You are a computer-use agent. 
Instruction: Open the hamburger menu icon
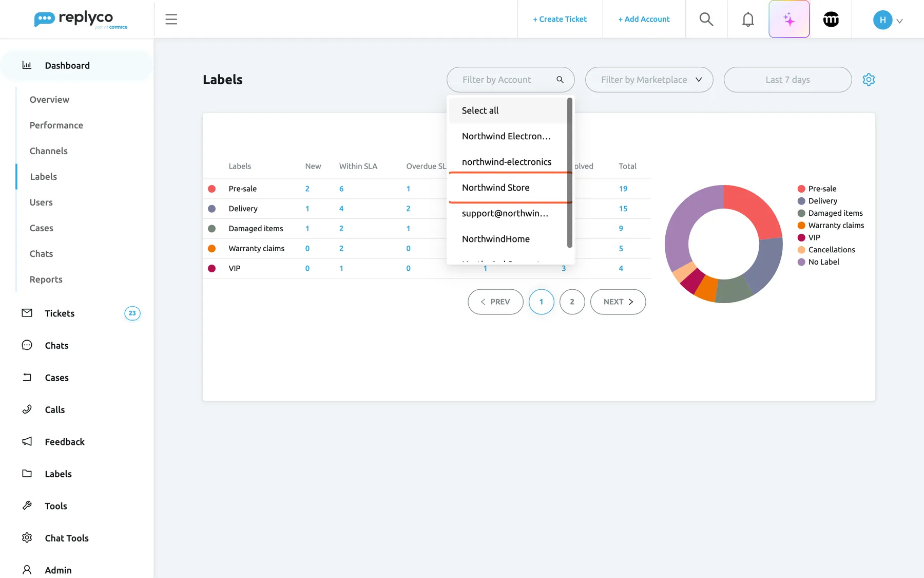171,20
